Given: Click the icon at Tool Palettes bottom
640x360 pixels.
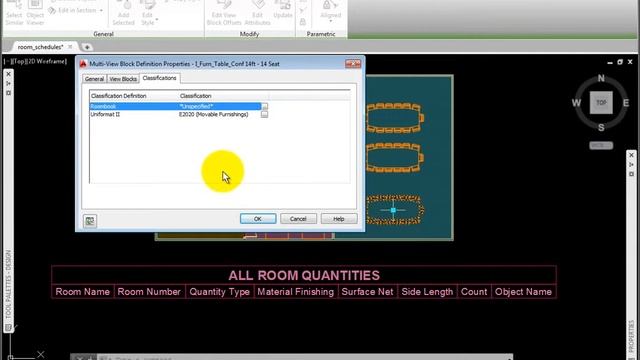Looking at the screenshot, I should pyautogui.click(x=8, y=328).
